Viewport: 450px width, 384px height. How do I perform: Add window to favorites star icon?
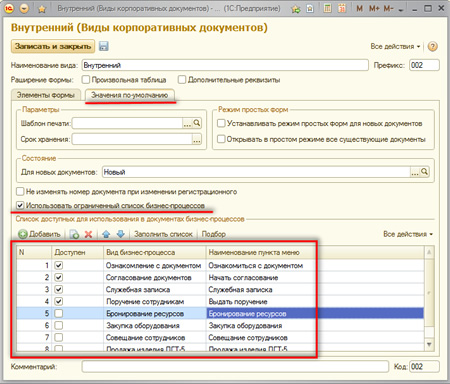pos(42,9)
